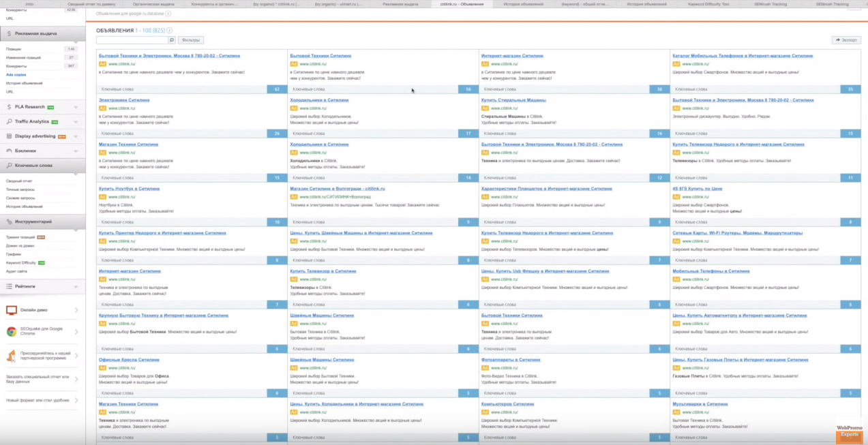Open ad title Офисные Кресла Ситилинк
Screen dimensions: 868x445
(129, 360)
